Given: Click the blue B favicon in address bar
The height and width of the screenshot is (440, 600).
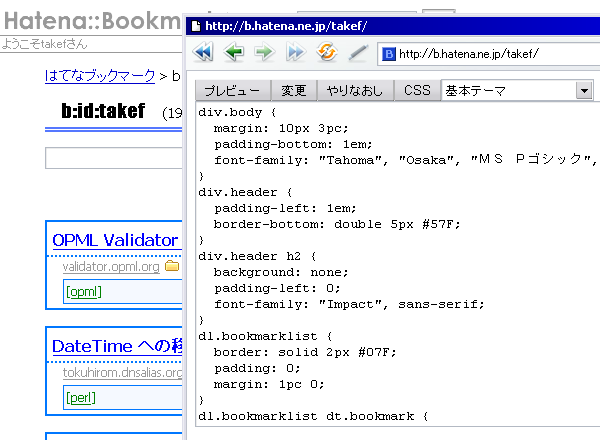Looking at the screenshot, I should pos(388,54).
